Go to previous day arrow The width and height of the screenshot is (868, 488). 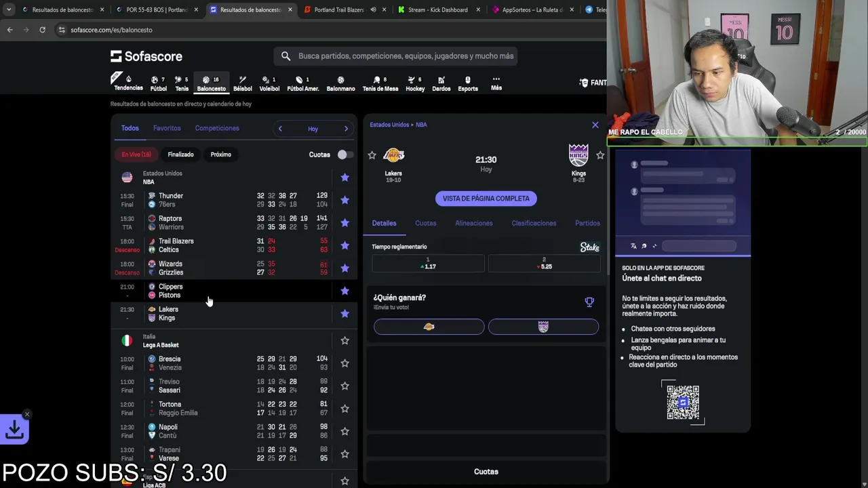(x=280, y=129)
